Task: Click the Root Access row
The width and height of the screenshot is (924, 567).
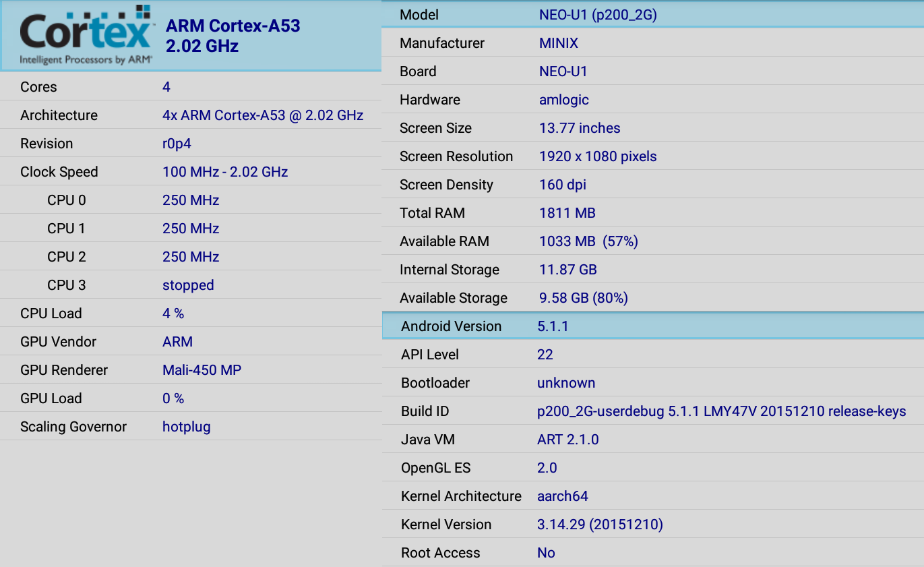Action: (x=652, y=552)
